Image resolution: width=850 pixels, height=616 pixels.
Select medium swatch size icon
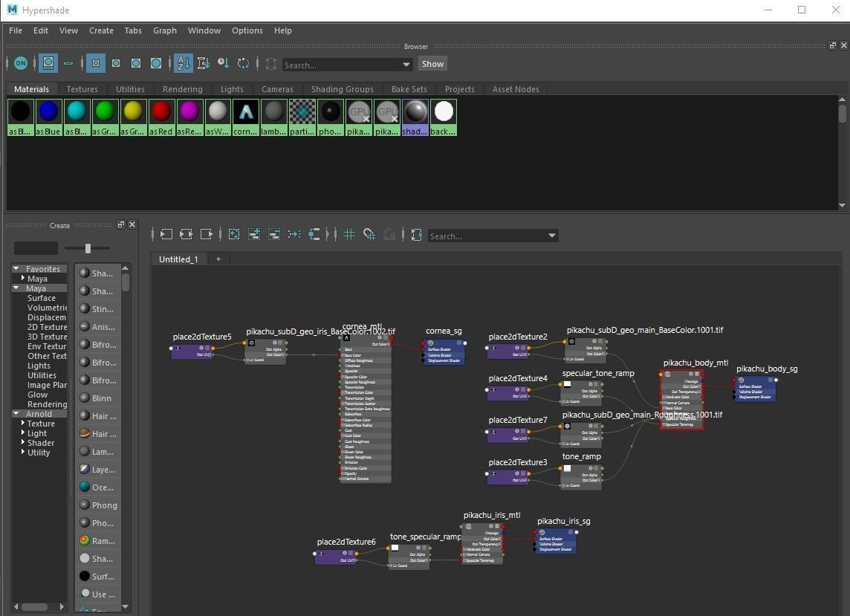[116, 63]
